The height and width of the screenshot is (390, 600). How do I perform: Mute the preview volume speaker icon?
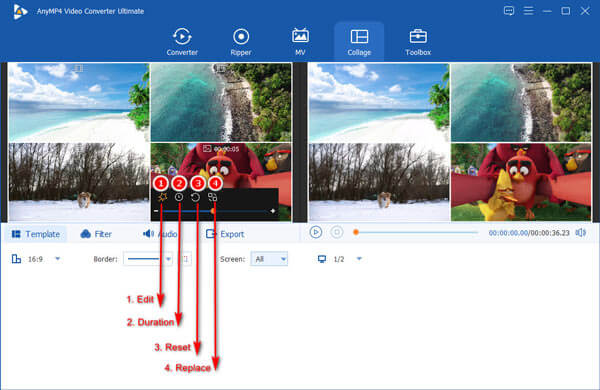click(x=581, y=233)
